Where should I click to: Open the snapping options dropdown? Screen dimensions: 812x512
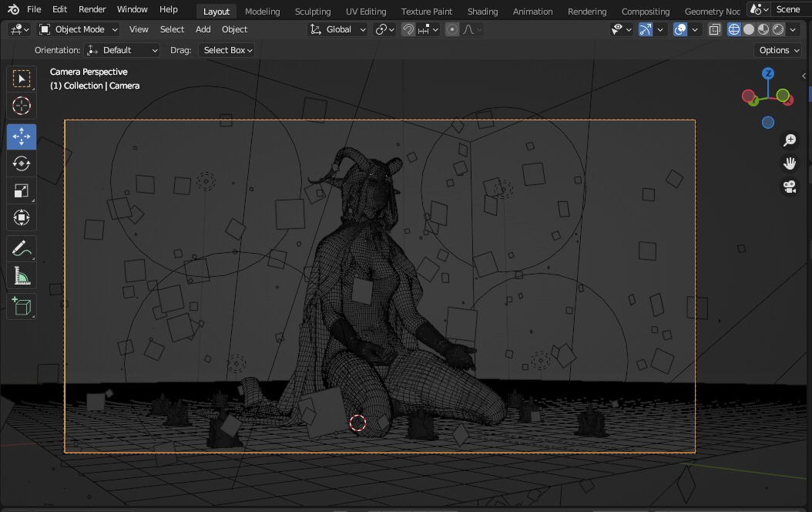pos(428,29)
